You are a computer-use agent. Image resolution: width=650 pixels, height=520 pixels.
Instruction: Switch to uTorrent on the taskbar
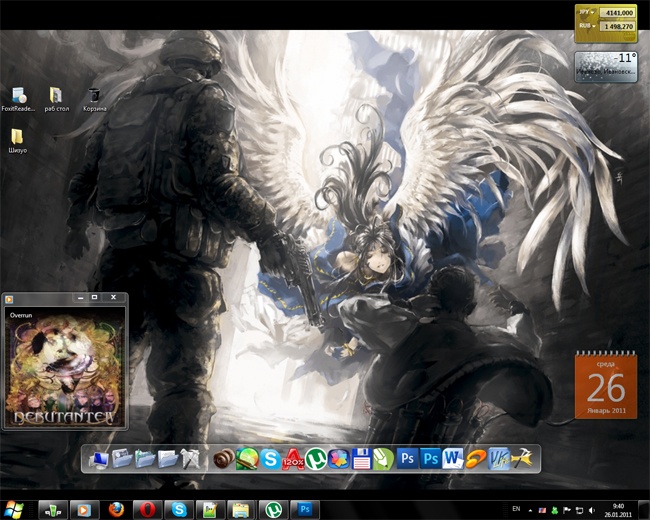273,510
